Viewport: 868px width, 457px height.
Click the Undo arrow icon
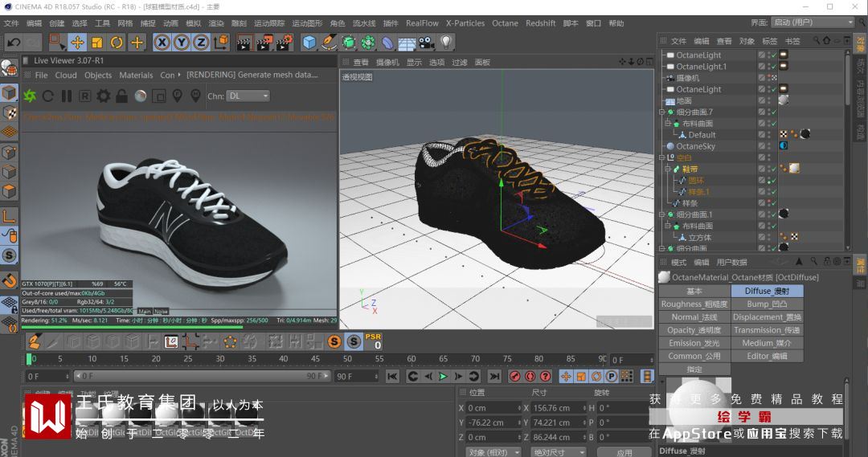(14, 43)
